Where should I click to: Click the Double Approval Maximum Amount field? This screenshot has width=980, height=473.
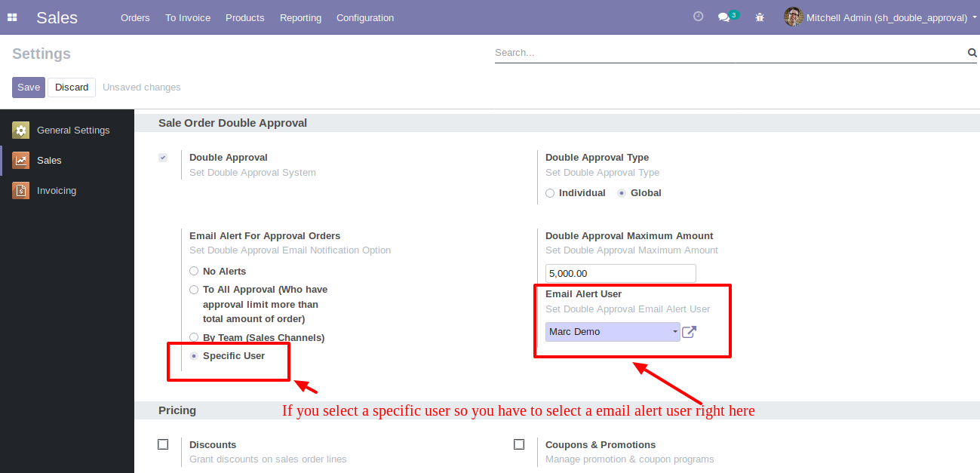[620, 273]
